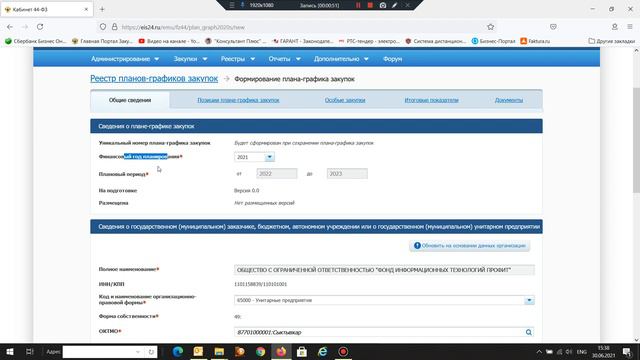Click the OKTMO field with Сыктывкар
Image resolution: width=640 pixels, height=360 pixels.
pyautogui.click(x=384, y=332)
